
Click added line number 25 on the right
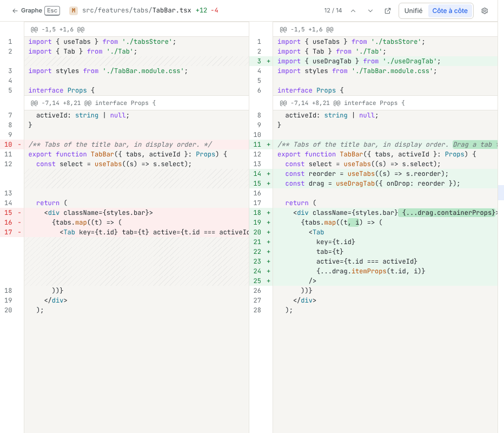257,281
